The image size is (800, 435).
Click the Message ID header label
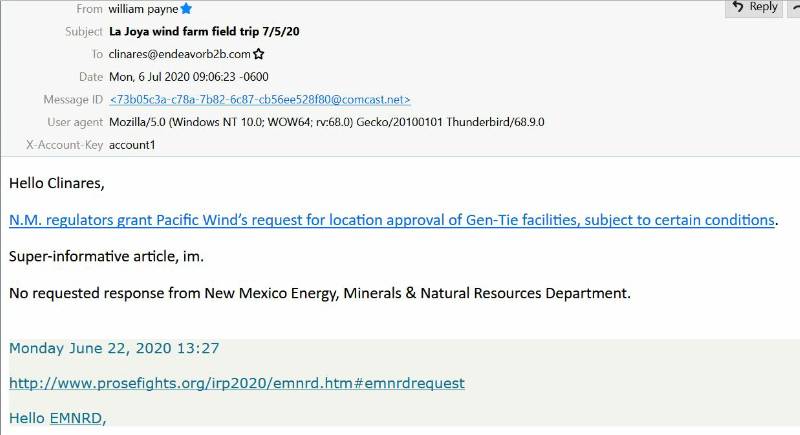[73, 99]
